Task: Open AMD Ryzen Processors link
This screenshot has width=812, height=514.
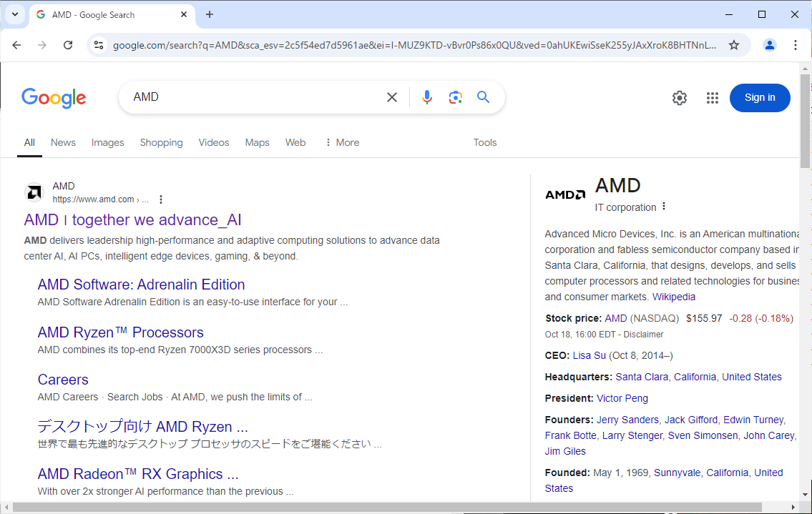Action: 120,332
